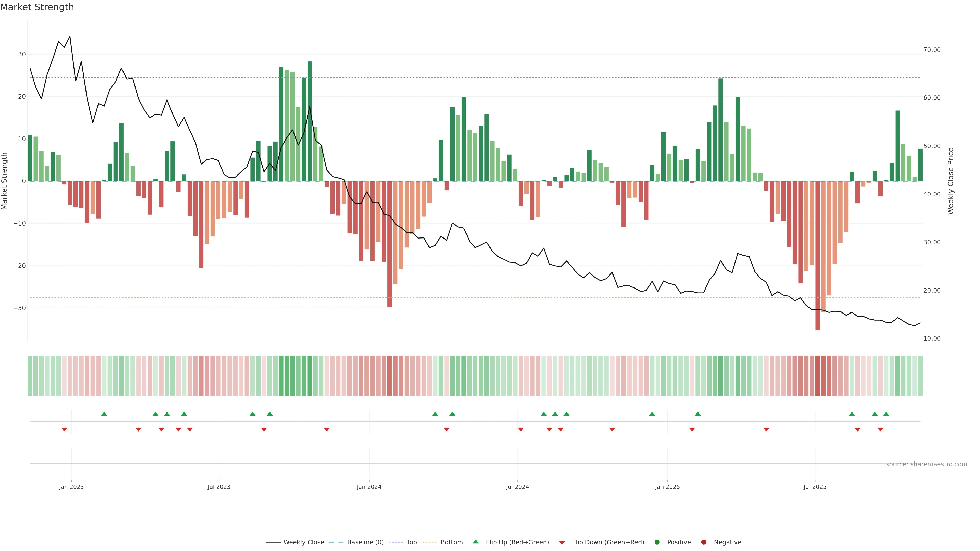Click the green Positive legend dot
The width and height of the screenshot is (980, 551).
coord(657,542)
